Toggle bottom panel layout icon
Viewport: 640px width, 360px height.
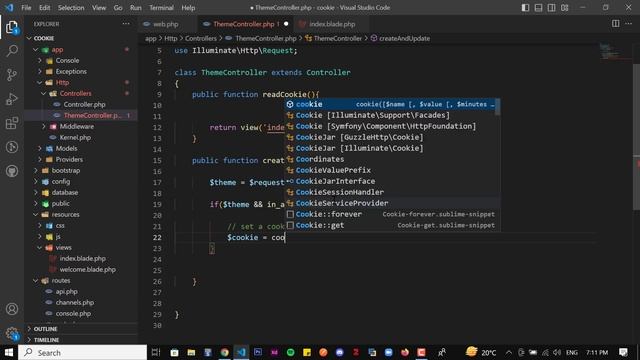coord(538,7)
